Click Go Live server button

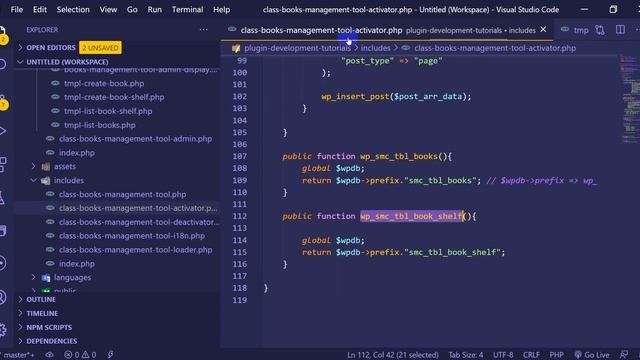point(591,355)
